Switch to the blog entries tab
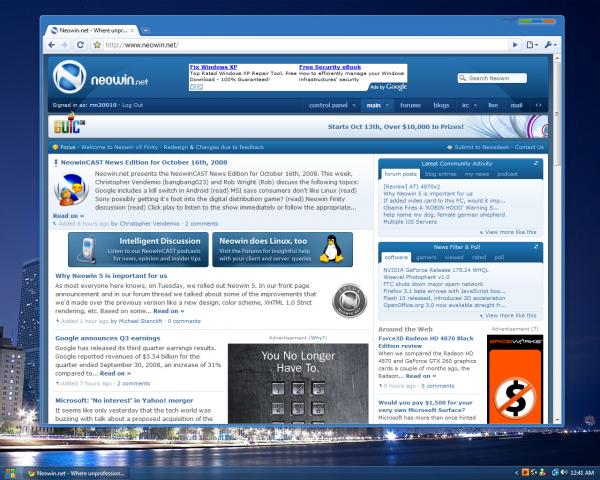Viewport: 600px width, 480px height. point(440,174)
